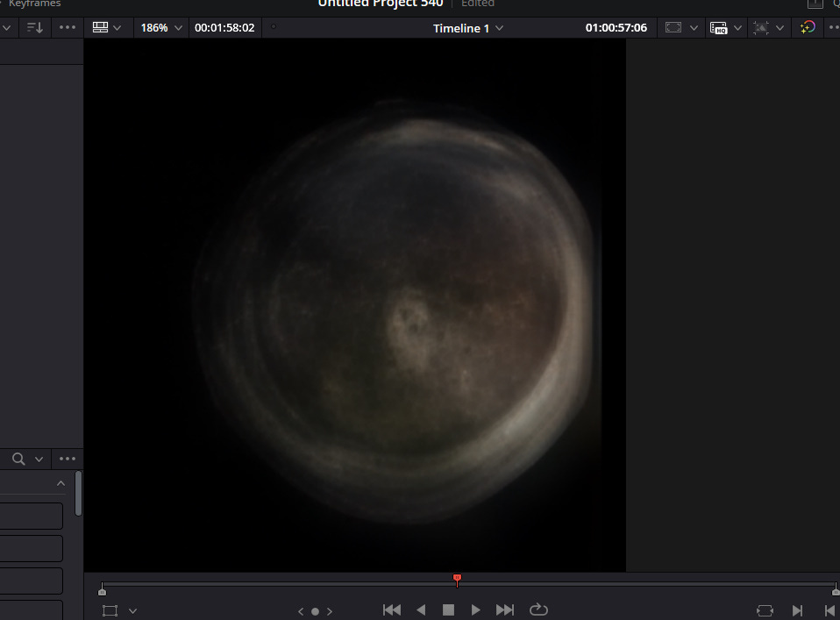Open top-left panel three-dot options menu
Screen dimensions: 840x620
tap(68, 28)
